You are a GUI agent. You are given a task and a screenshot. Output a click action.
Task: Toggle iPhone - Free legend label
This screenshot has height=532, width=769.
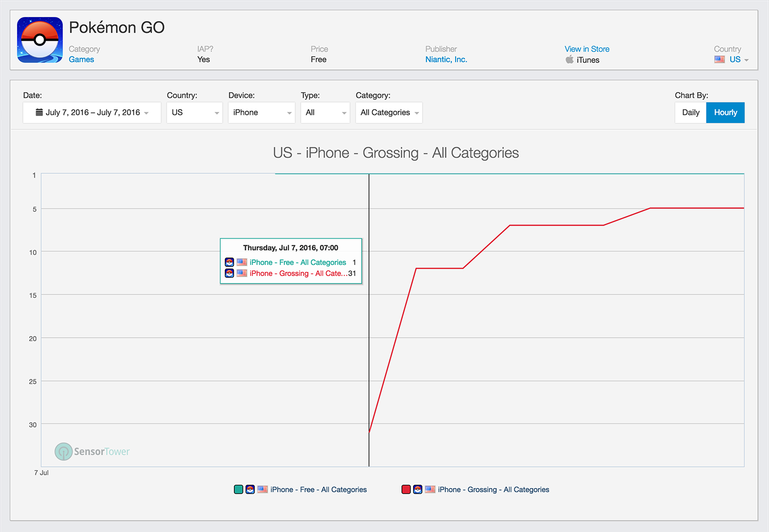tap(319, 490)
